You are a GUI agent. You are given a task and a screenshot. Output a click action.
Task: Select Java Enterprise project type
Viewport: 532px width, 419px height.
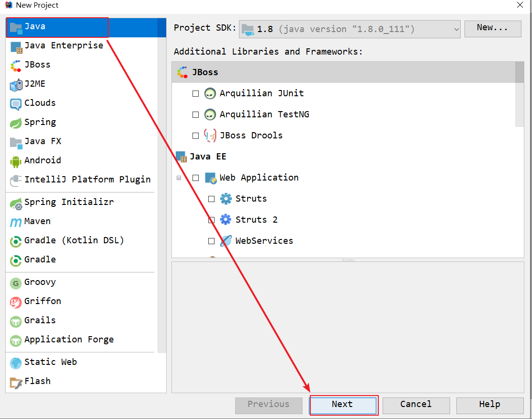[x=63, y=45]
